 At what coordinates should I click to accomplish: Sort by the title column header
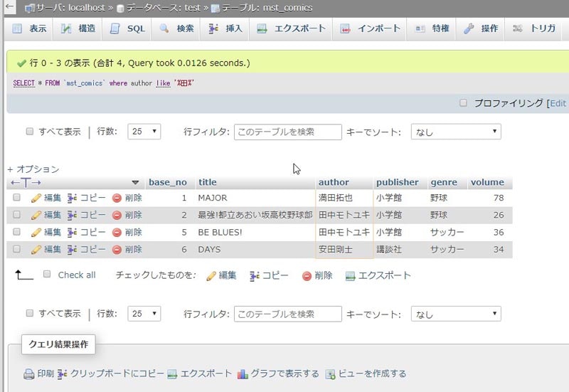[x=208, y=182]
